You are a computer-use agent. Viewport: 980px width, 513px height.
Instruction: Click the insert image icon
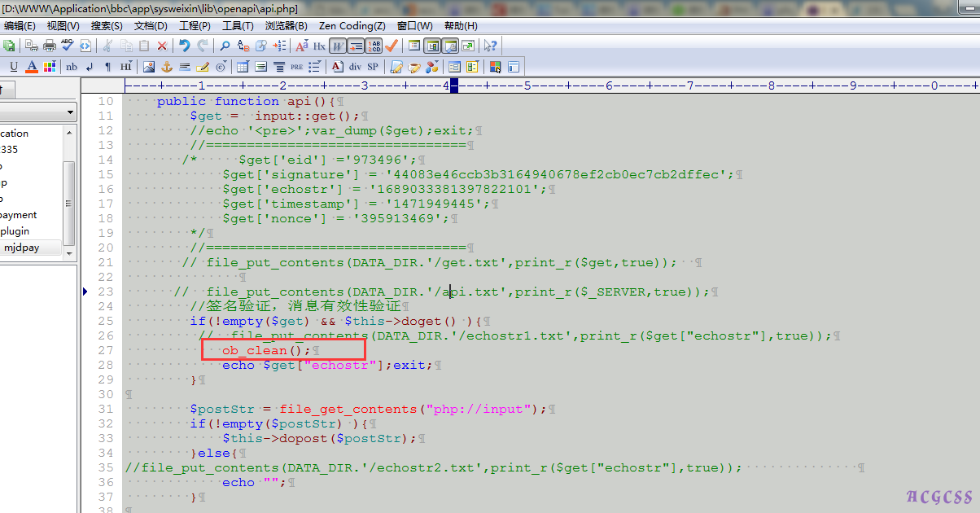[x=149, y=67]
